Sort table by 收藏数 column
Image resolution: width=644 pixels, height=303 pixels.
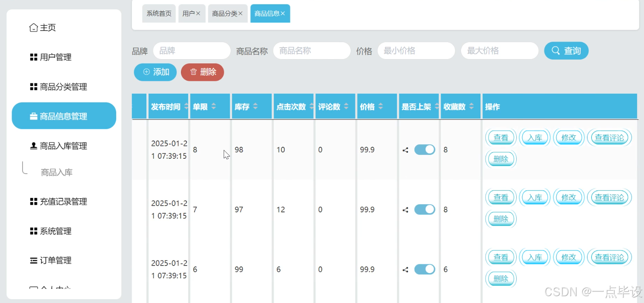click(x=471, y=107)
